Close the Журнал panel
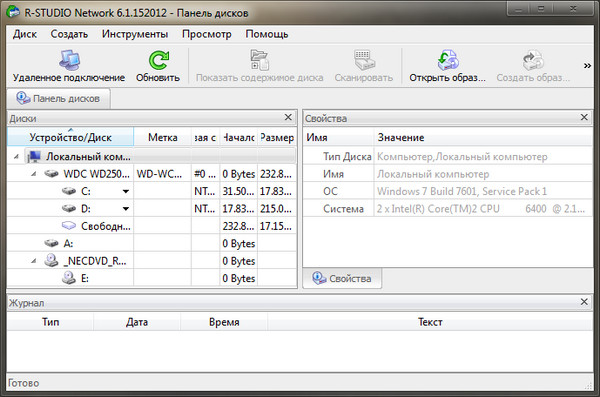Screen dimensions: 600x397 coord(584,302)
